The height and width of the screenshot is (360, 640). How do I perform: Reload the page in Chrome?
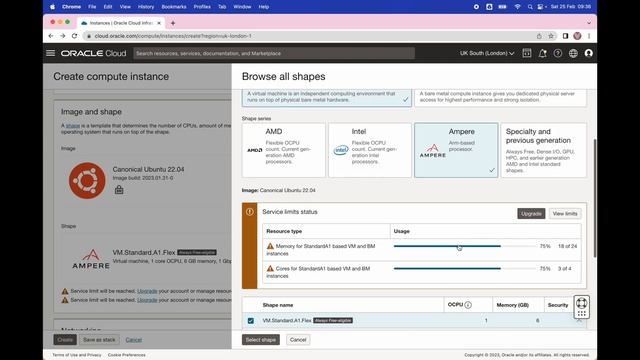click(74, 36)
